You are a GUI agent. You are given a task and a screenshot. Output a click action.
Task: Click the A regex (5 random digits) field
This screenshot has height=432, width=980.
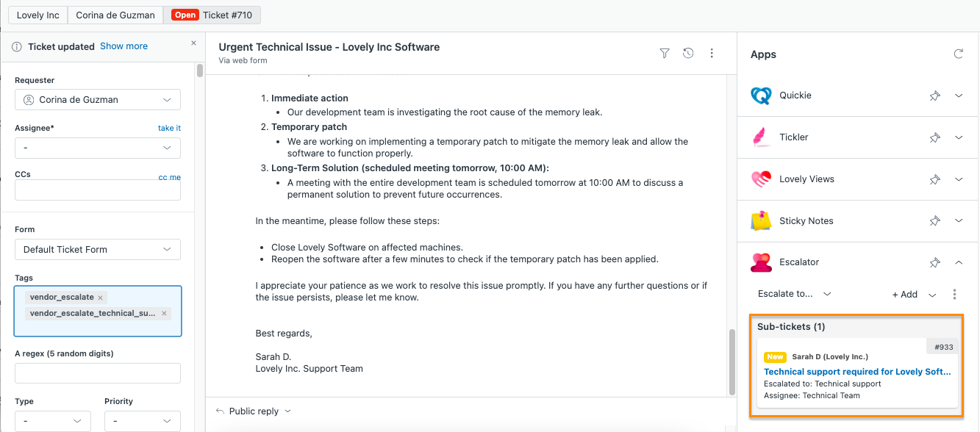tap(98, 373)
